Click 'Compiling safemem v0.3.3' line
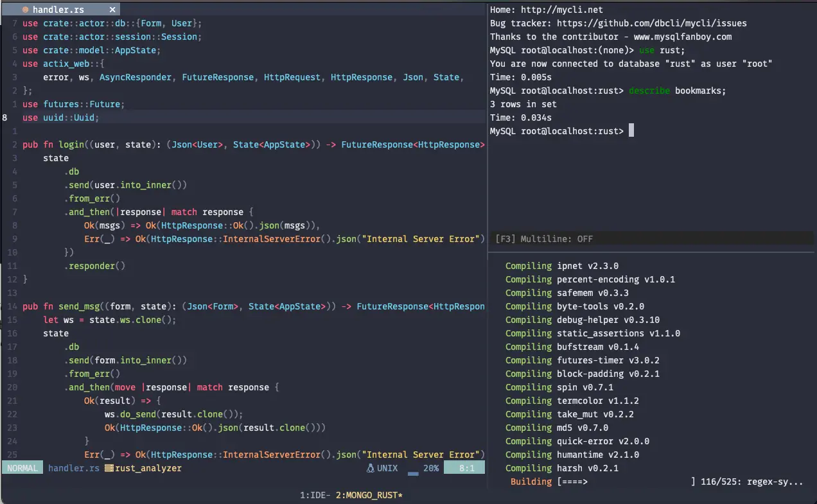817x504 pixels. 567,293
